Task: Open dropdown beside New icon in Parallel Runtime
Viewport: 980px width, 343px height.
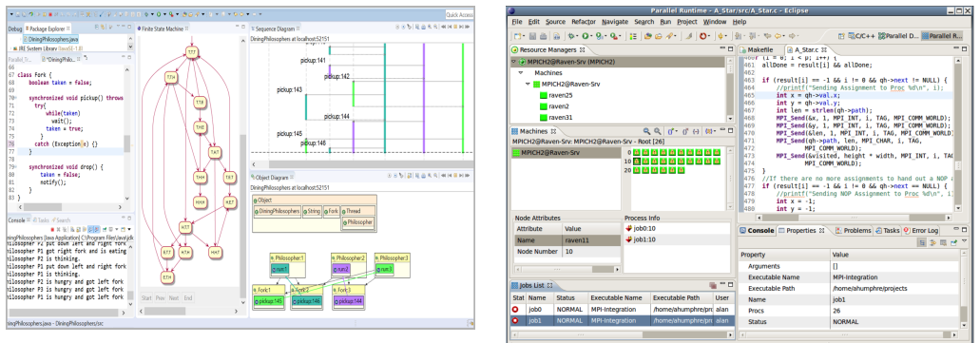Action: (524, 36)
